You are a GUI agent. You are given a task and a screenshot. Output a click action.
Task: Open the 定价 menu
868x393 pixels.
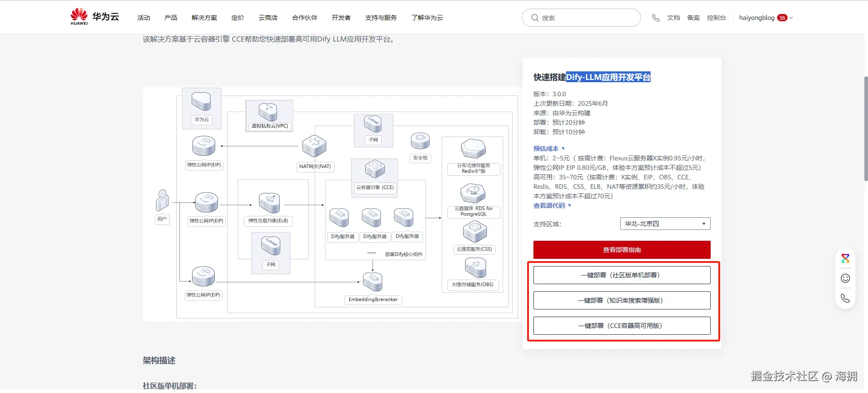[238, 18]
